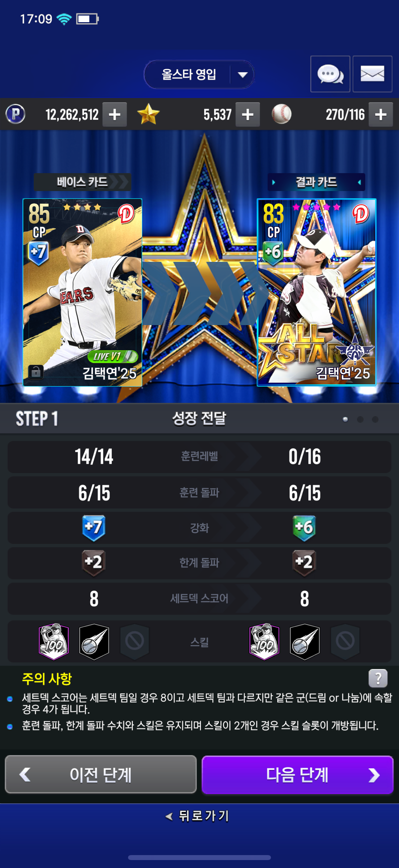399x868 pixels.
Task: Select the result card's baseball pitch skill icon
Action: [x=305, y=642]
